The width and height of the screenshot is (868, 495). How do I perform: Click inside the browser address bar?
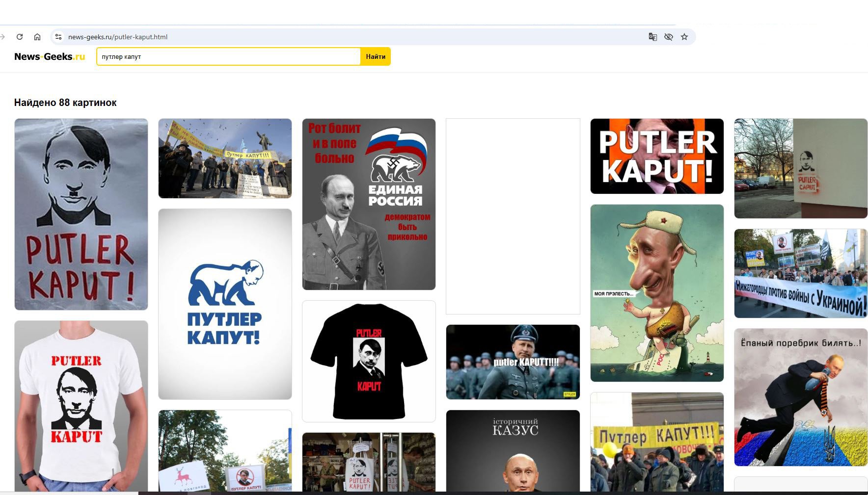click(295, 37)
